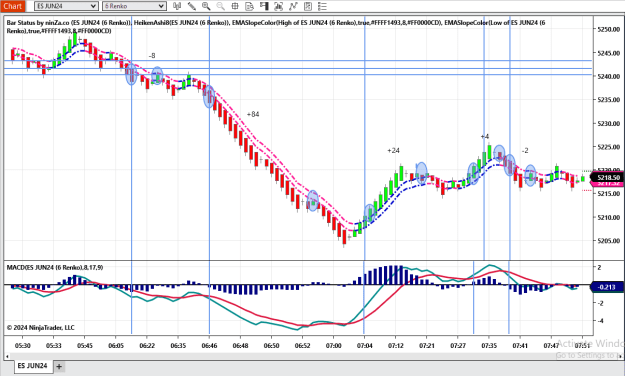Open the 6 Renko interval dropdown
The height and width of the screenshot is (376, 625).
point(134,6)
